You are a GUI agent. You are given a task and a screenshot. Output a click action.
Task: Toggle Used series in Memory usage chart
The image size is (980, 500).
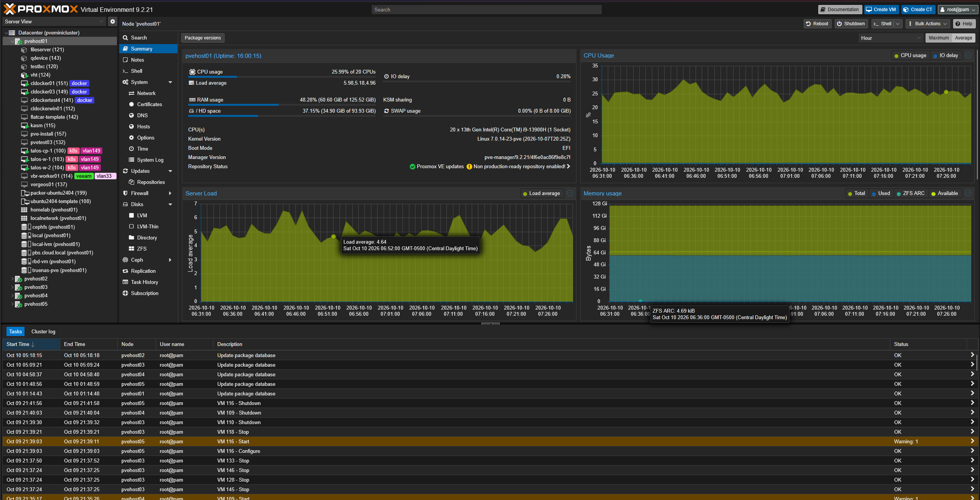point(881,193)
